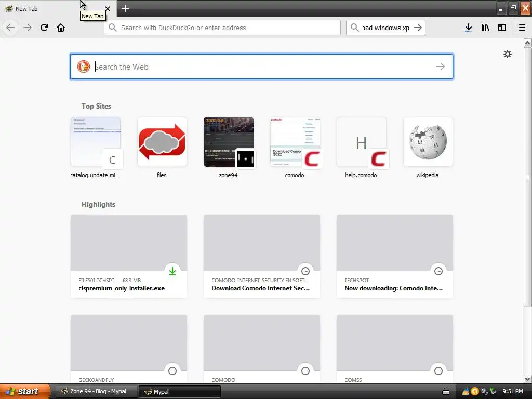Click in the Search the Web field
The width and height of the screenshot is (532, 399).
(x=262, y=66)
